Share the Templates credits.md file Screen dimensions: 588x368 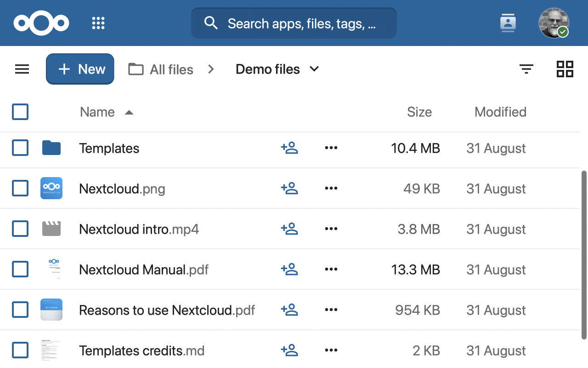tap(289, 351)
